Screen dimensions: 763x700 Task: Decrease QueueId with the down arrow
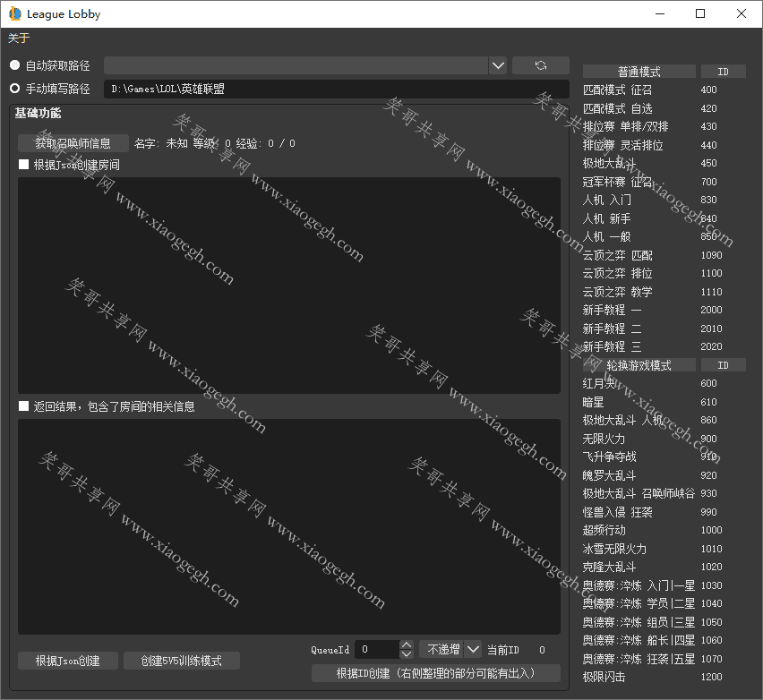(407, 653)
